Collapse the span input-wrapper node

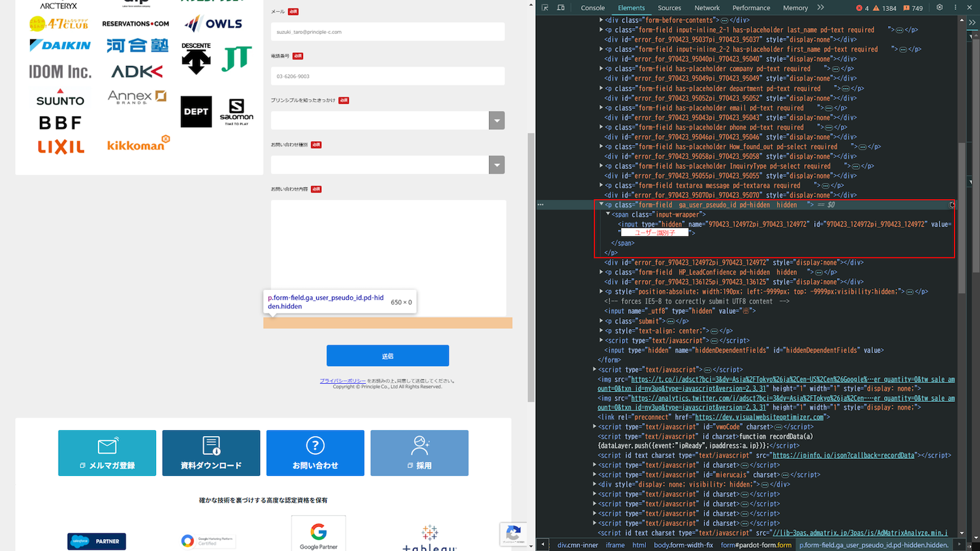(x=608, y=214)
